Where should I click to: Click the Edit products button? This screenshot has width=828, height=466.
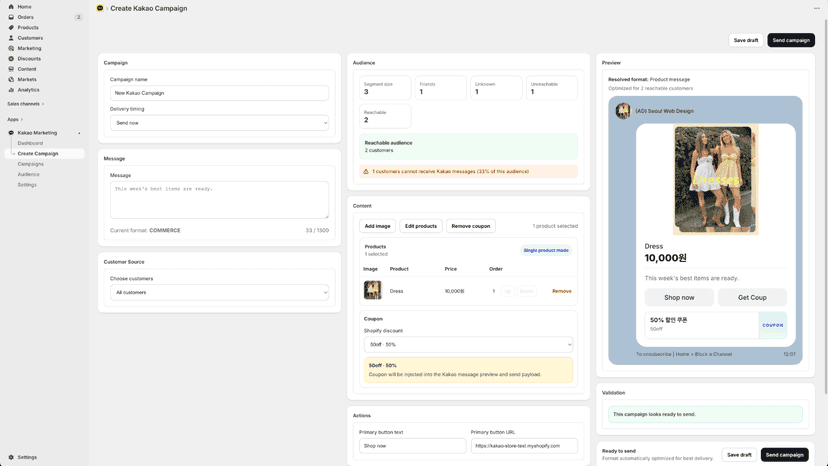(x=420, y=226)
